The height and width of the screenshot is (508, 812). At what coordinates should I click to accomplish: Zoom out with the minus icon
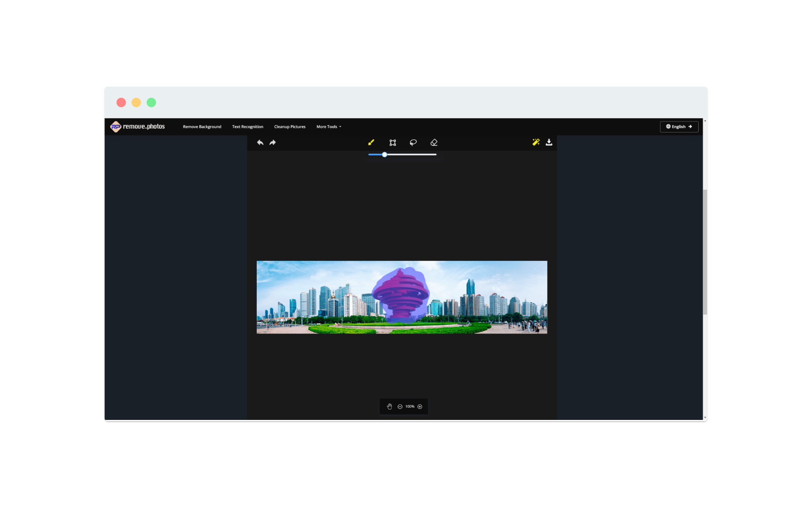tap(400, 406)
